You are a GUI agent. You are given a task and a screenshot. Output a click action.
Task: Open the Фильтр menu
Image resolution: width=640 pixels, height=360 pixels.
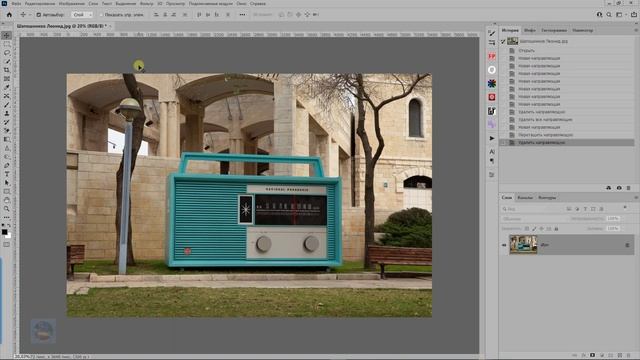click(x=147, y=3)
